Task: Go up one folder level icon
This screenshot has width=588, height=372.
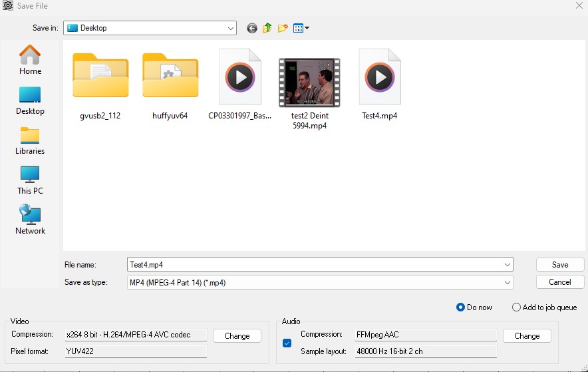Action: point(267,28)
